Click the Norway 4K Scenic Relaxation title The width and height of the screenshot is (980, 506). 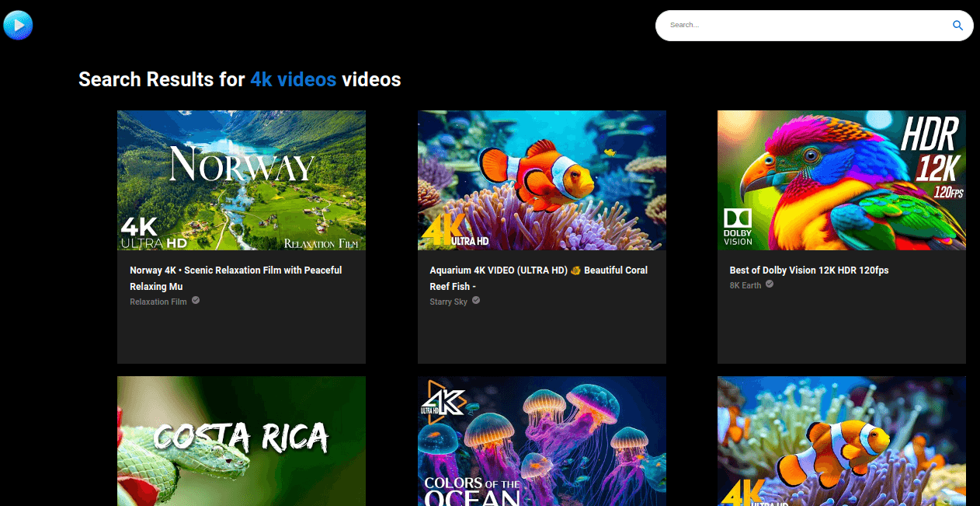click(235, 278)
